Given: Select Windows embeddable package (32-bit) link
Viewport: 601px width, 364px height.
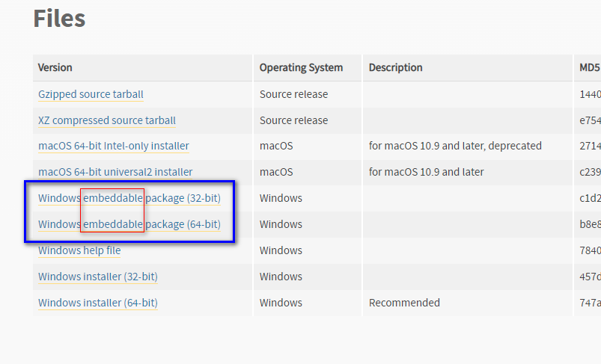Looking at the screenshot, I should click(129, 198).
